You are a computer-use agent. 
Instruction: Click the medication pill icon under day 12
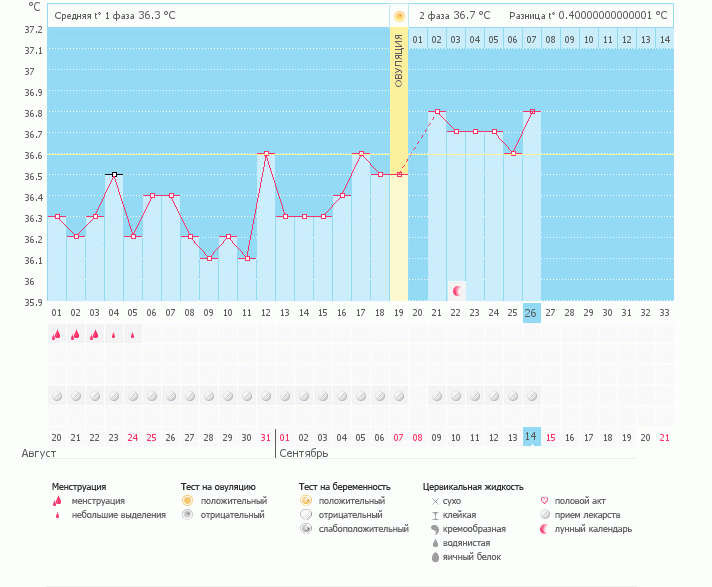point(266,396)
